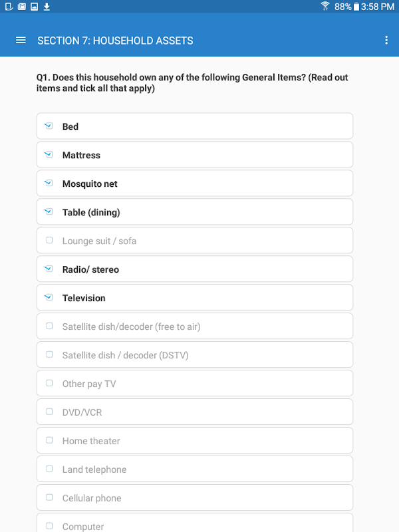Select Satellite dish / decoder (DSTV)
This screenshot has width=399, height=532.
pyautogui.click(x=49, y=355)
